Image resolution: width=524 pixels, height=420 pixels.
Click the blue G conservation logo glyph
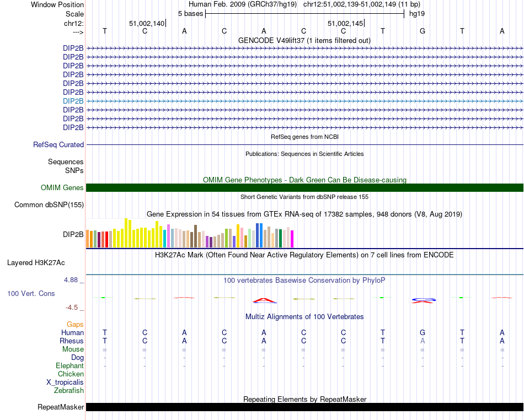(x=424, y=299)
